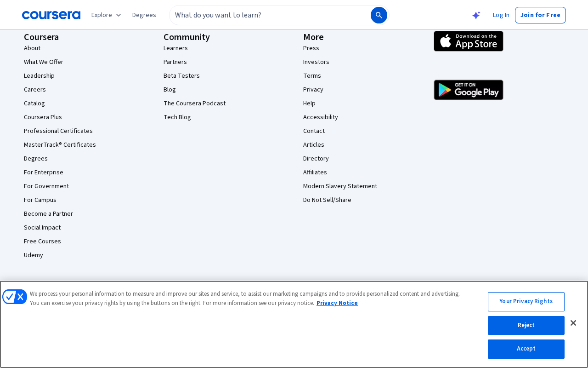Open the Terms link
588x368 pixels.
[312, 76]
